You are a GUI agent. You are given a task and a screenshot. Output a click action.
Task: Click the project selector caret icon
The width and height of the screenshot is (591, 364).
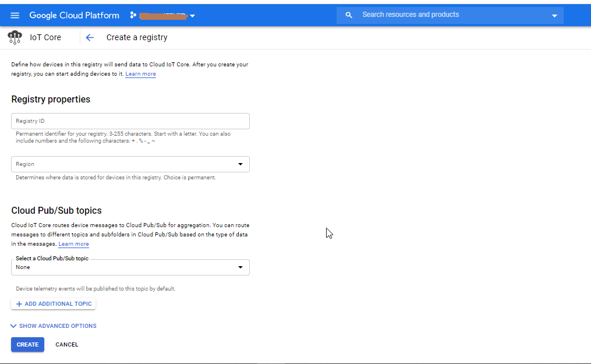[x=192, y=15]
